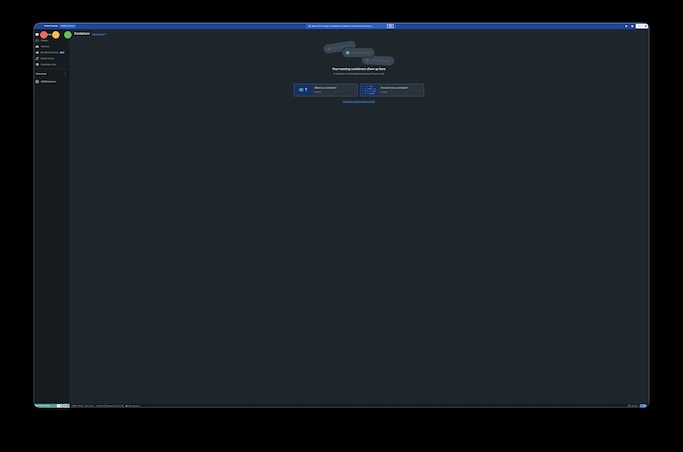Image resolution: width=683 pixels, height=452 pixels.
Task: Click the blue notifications badge at bottom right
Action: pyautogui.click(x=643, y=405)
